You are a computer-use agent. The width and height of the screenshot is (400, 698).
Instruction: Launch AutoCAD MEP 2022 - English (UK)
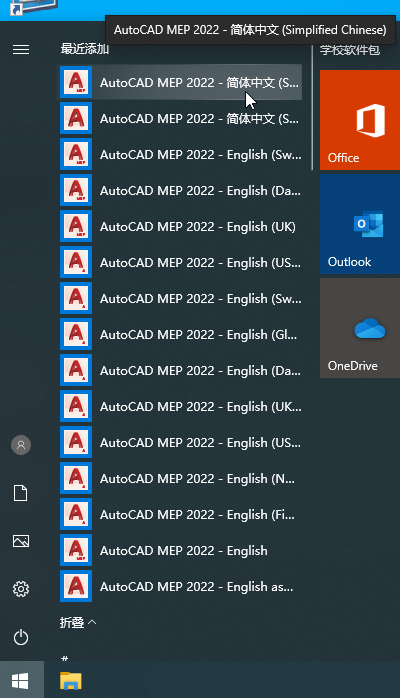tap(181, 227)
